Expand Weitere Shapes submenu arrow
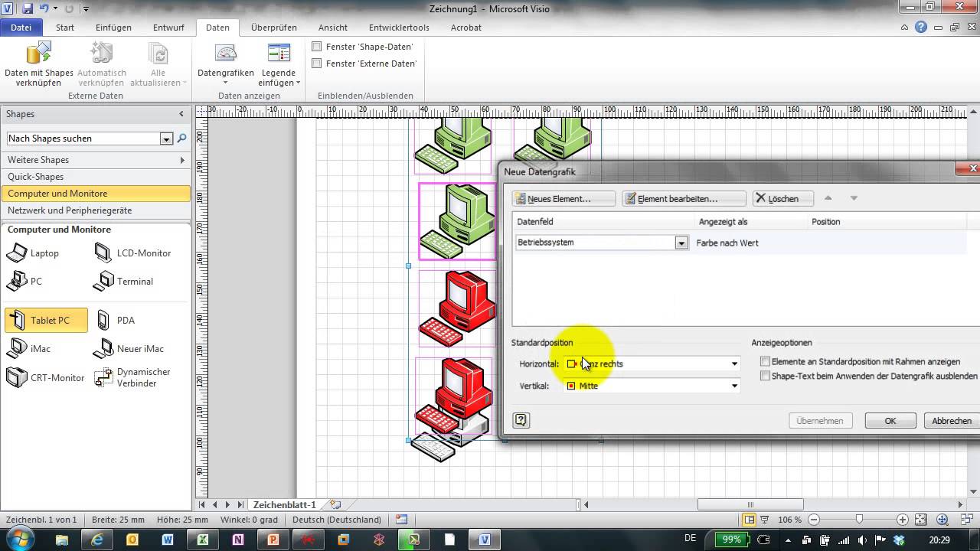 [182, 160]
